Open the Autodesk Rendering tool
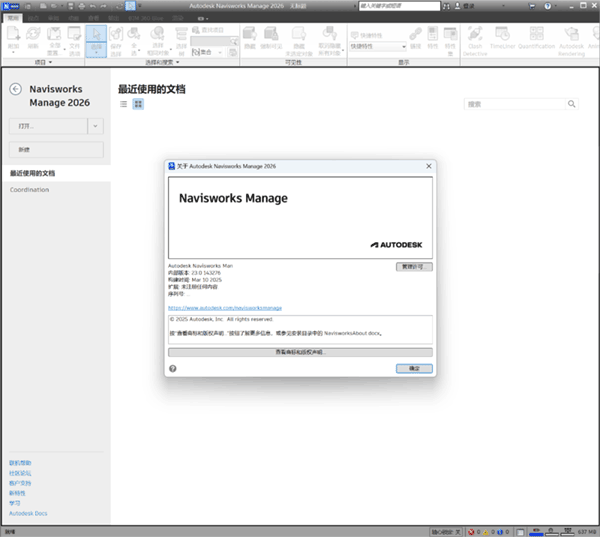Image resolution: width=600 pixels, height=537 pixels. click(571, 34)
